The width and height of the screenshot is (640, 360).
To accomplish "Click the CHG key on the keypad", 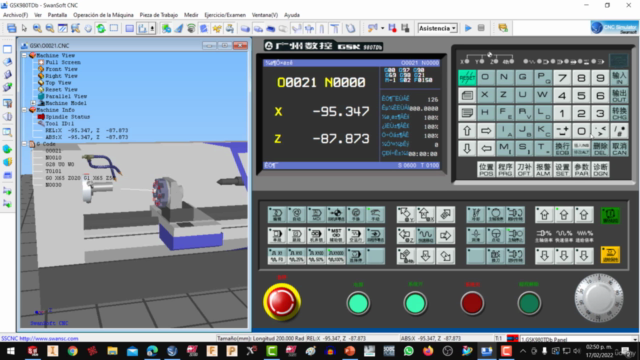I will [x=619, y=113].
